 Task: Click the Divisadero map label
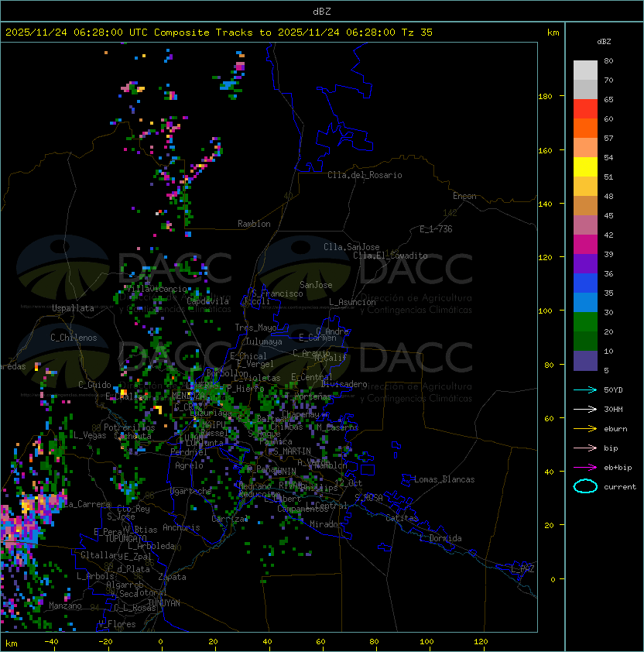coord(344,384)
